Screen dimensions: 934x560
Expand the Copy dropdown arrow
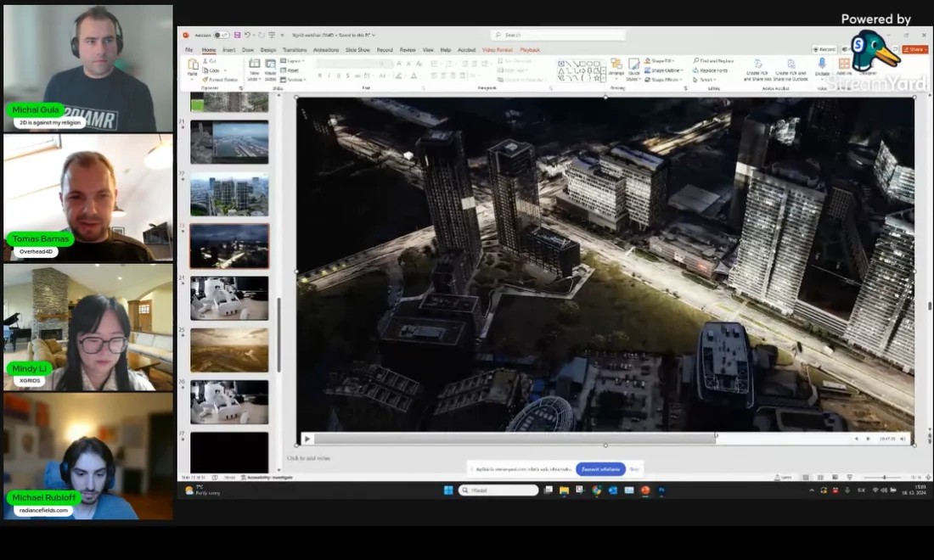tap(225, 70)
